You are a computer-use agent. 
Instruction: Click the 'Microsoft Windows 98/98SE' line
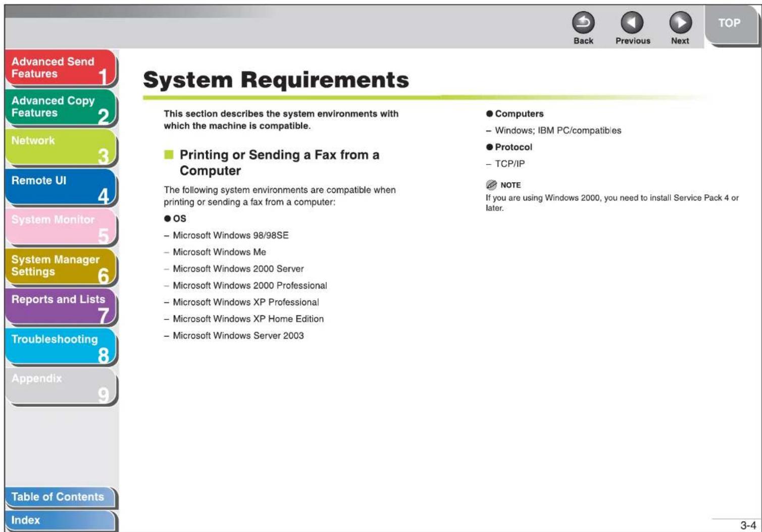[x=231, y=235]
